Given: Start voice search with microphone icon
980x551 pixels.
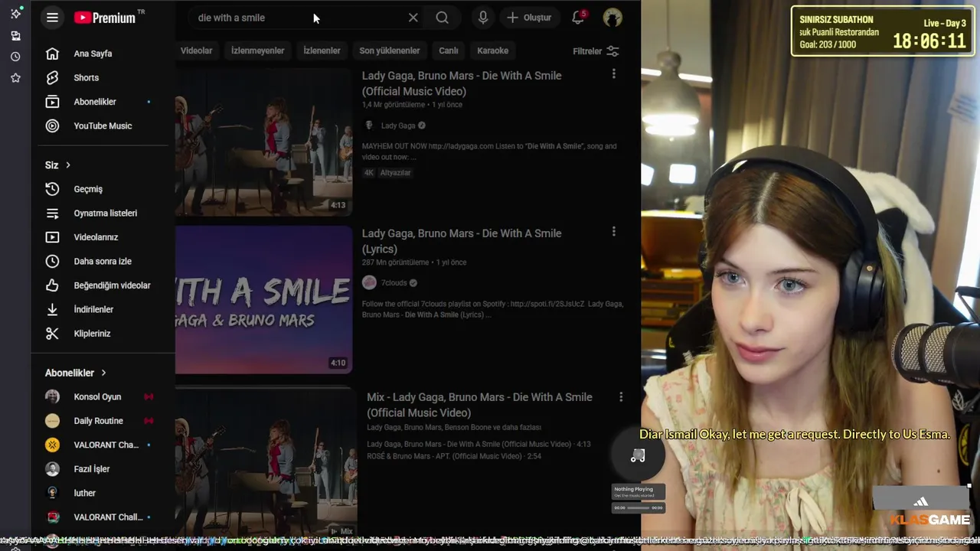Looking at the screenshot, I should pyautogui.click(x=483, y=18).
